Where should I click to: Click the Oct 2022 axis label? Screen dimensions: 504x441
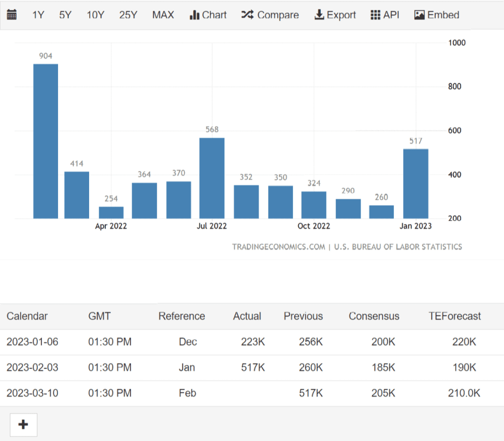tap(314, 226)
